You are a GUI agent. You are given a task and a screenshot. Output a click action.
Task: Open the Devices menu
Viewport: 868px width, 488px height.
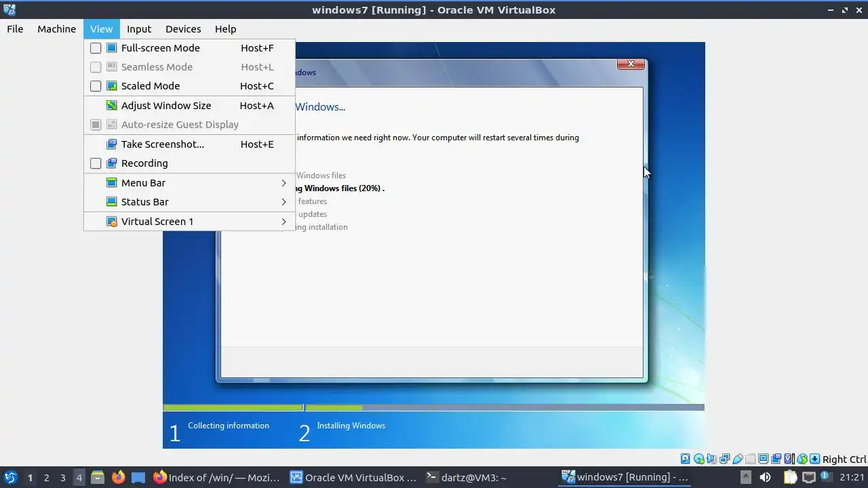coord(183,29)
